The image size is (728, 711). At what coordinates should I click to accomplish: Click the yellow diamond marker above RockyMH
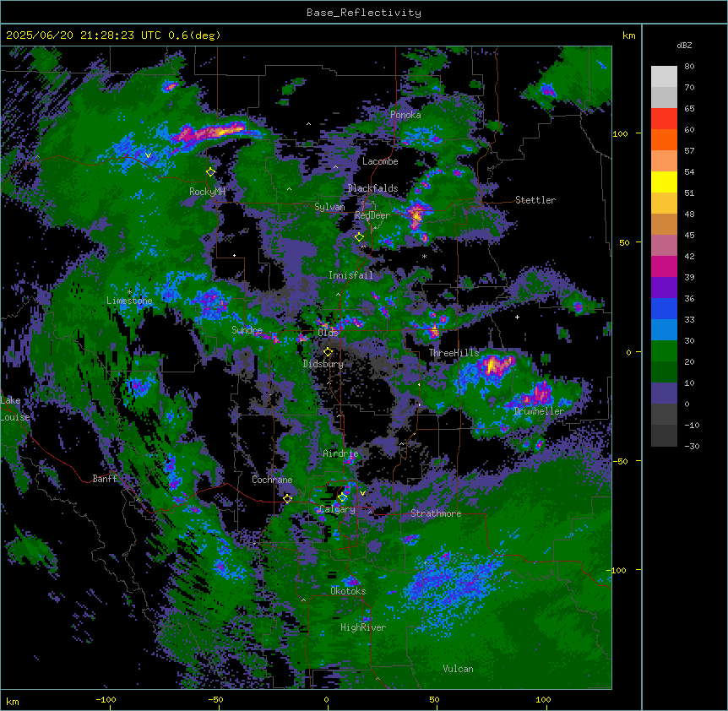coord(210,172)
